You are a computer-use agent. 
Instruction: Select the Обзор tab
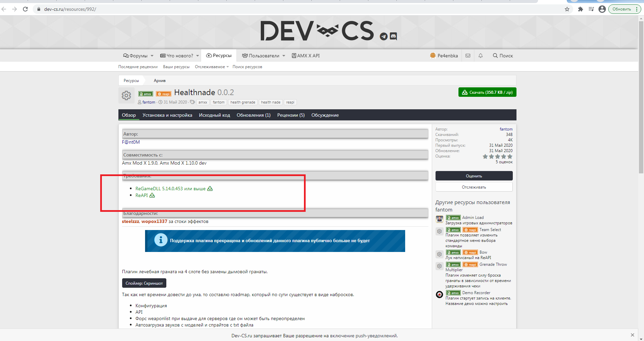click(x=129, y=115)
